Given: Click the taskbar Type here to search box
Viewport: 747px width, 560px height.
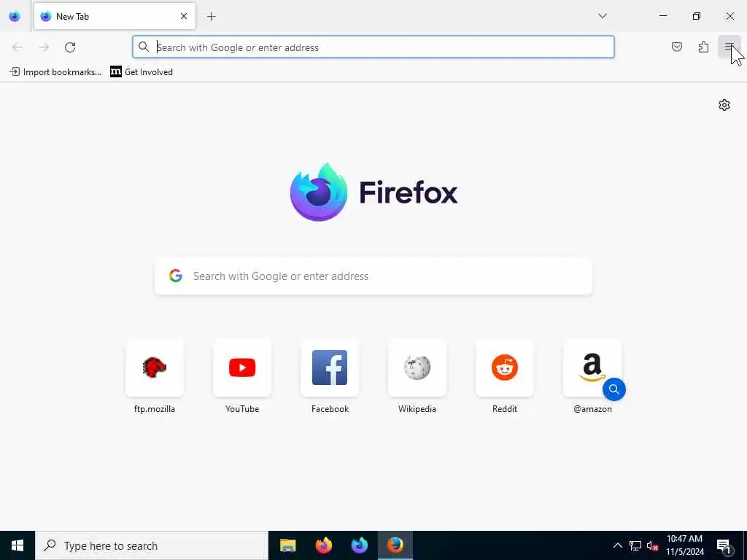Looking at the screenshot, I should point(152,545).
